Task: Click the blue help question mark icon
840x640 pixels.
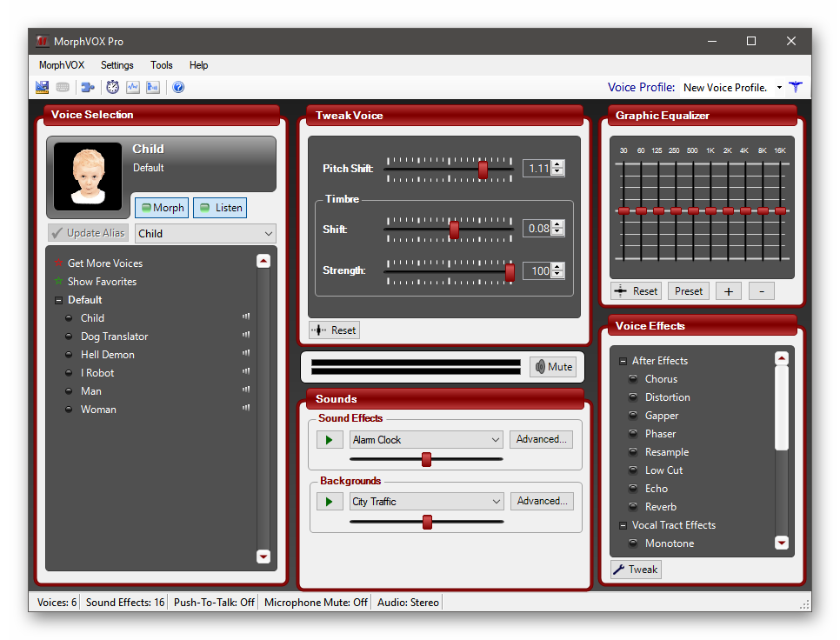Action: [178, 87]
